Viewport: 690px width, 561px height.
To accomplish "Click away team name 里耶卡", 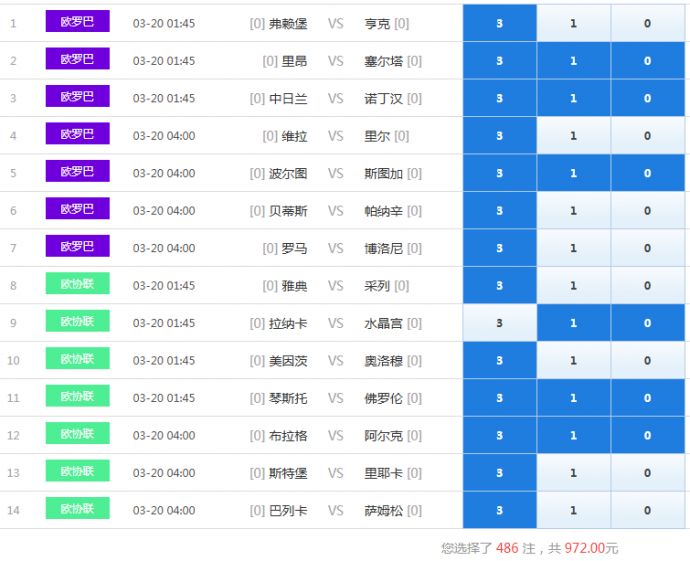I will pos(383,473).
